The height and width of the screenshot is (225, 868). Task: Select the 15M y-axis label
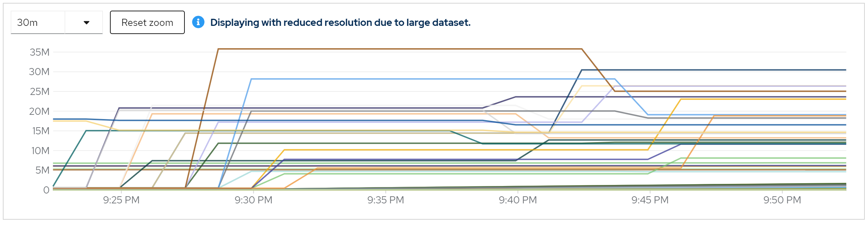(x=40, y=131)
